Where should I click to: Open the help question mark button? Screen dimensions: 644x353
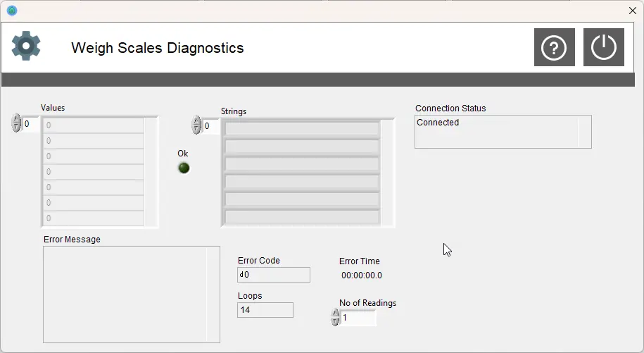554,47
